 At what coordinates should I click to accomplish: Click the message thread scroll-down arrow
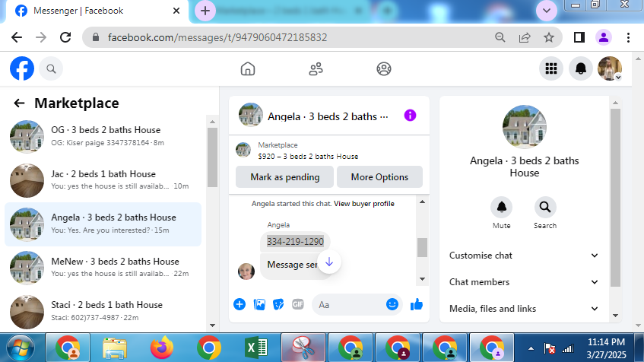tap(422, 279)
